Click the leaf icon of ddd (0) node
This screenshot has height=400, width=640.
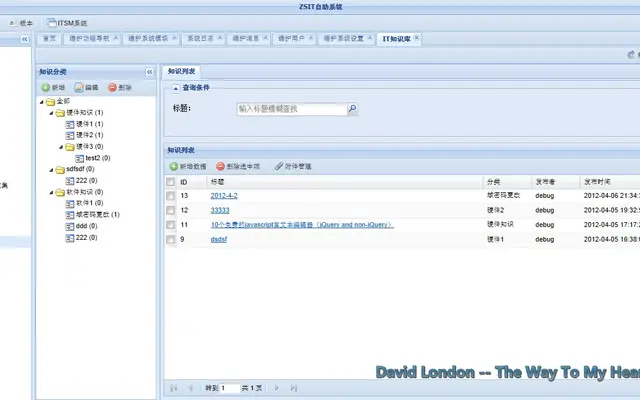tap(70, 226)
